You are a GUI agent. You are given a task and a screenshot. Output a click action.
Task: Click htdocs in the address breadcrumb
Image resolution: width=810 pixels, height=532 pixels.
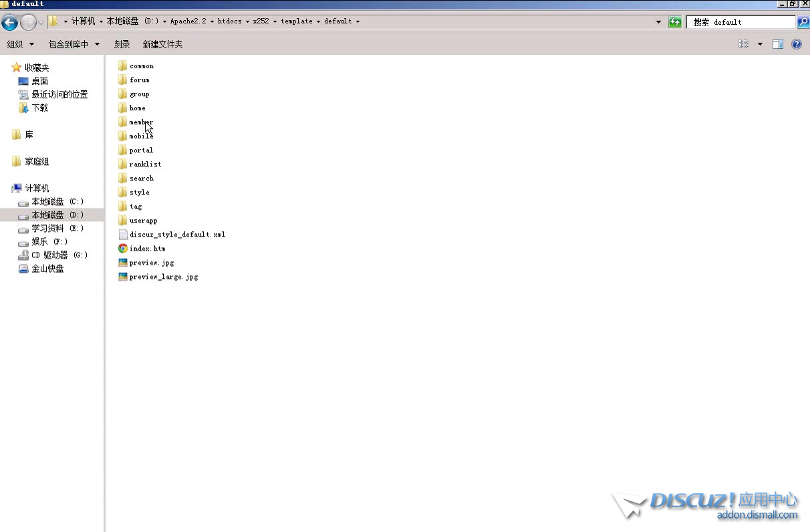click(x=229, y=21)
